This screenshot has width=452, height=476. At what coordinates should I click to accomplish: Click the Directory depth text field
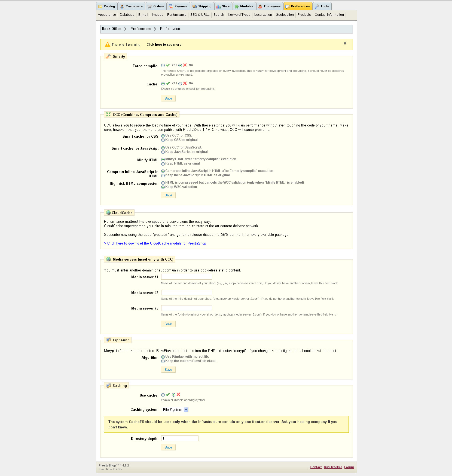(x=180, y=438)
